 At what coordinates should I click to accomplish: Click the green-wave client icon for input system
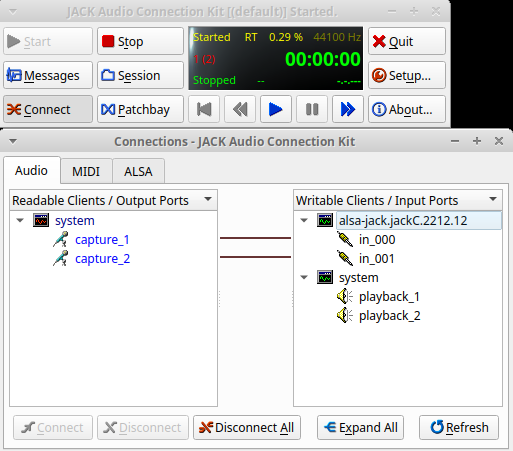click(x=325, y=277)
